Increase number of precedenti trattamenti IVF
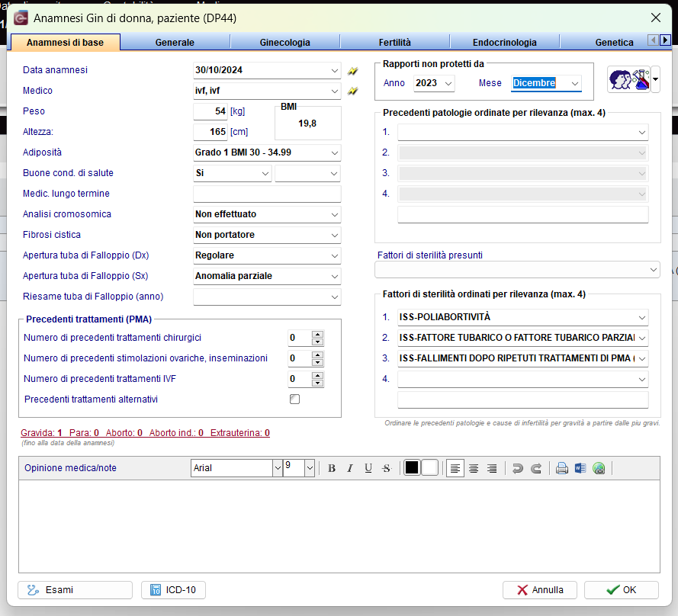 point(318,376)
